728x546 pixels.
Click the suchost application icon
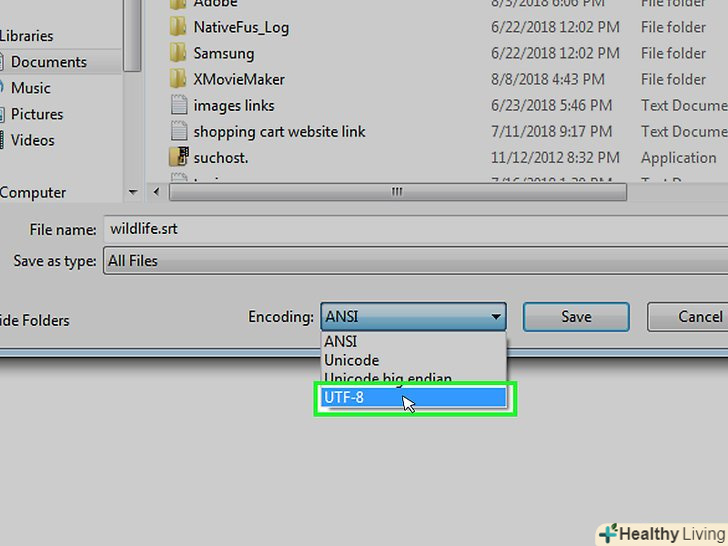(179, 157)
